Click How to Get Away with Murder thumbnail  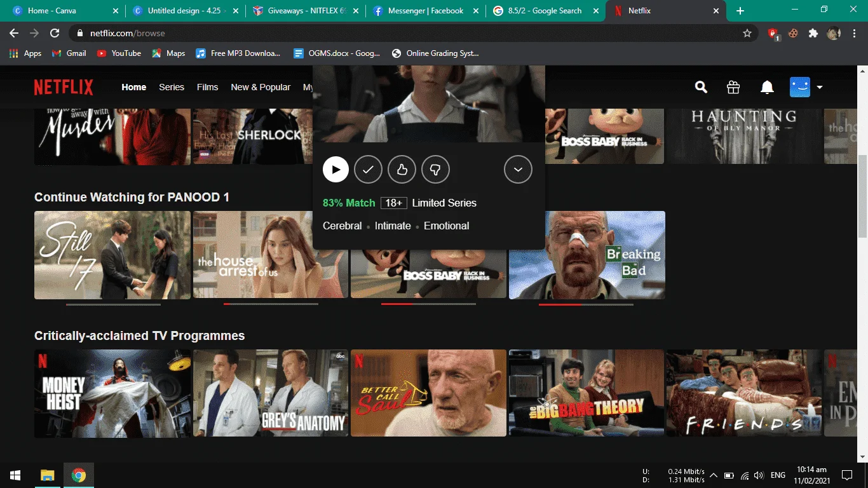[112, 137]
